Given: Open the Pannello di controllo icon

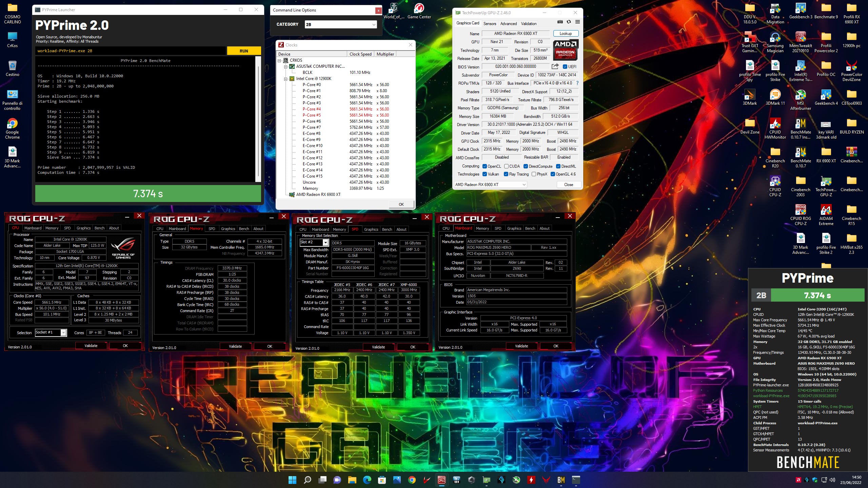Looking at the screenshot, I should 12,100.
